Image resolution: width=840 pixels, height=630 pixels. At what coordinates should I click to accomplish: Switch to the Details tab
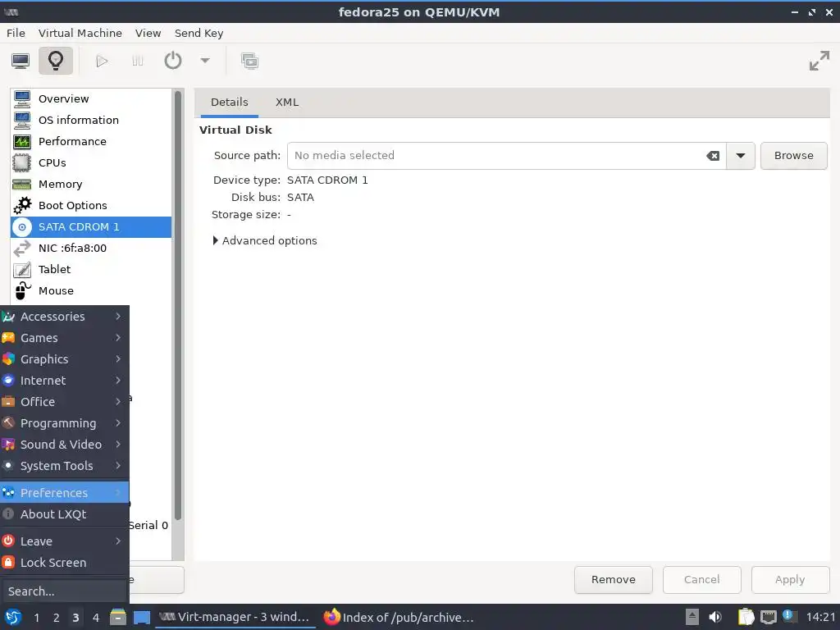point(230,103)
